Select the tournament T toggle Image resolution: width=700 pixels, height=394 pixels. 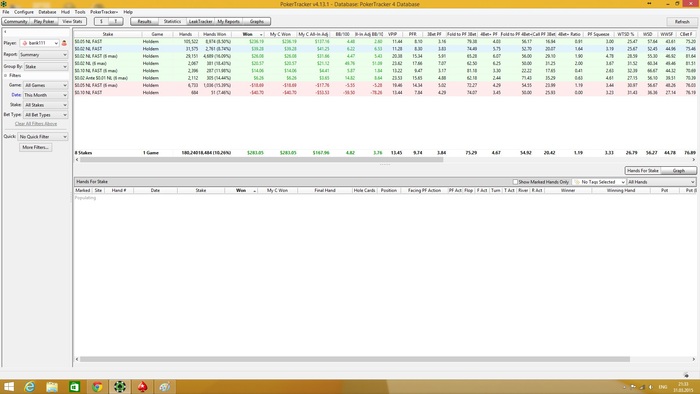[116, 21]
